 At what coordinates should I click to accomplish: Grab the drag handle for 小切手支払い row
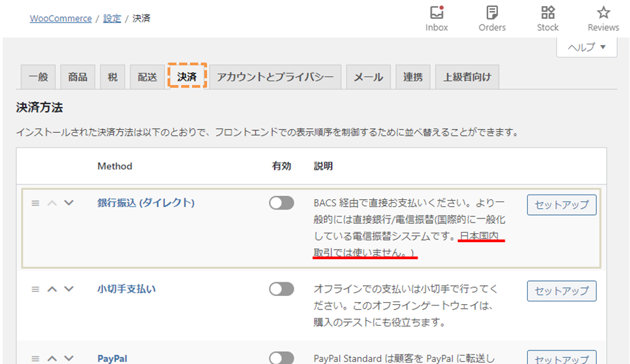(35, 289)
